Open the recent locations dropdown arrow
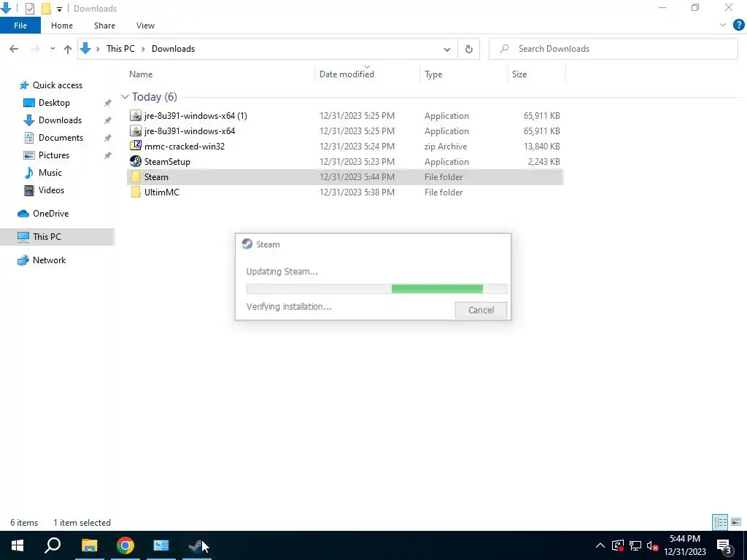747x560 pixels. click(53, 49)
